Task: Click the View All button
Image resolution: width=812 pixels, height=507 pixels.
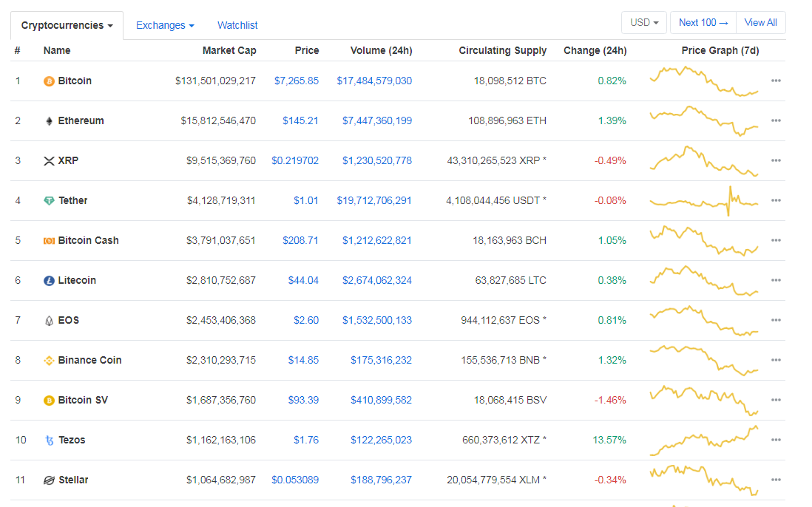Action: 760,23
